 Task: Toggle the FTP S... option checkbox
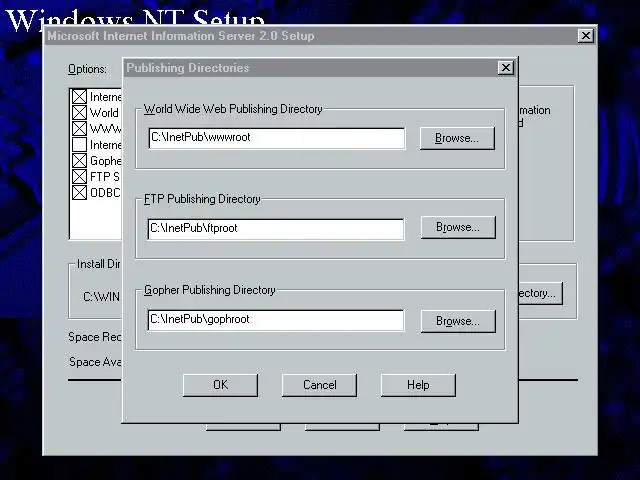(79, 176)
